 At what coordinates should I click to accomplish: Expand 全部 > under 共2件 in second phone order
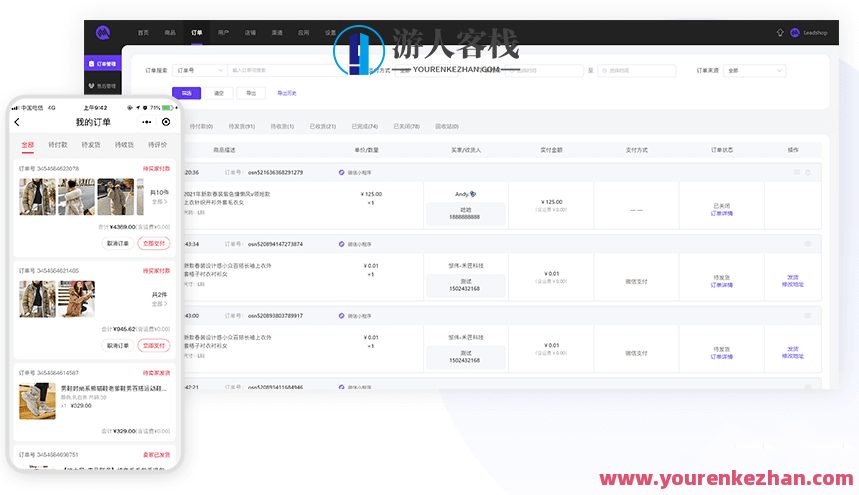pos(159,304)
